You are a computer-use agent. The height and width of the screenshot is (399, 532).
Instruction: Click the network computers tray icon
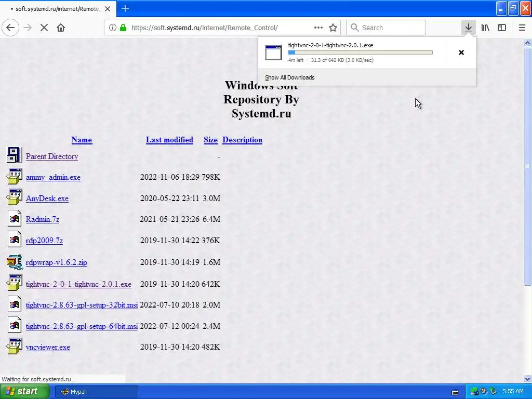[x=474, y=392]
